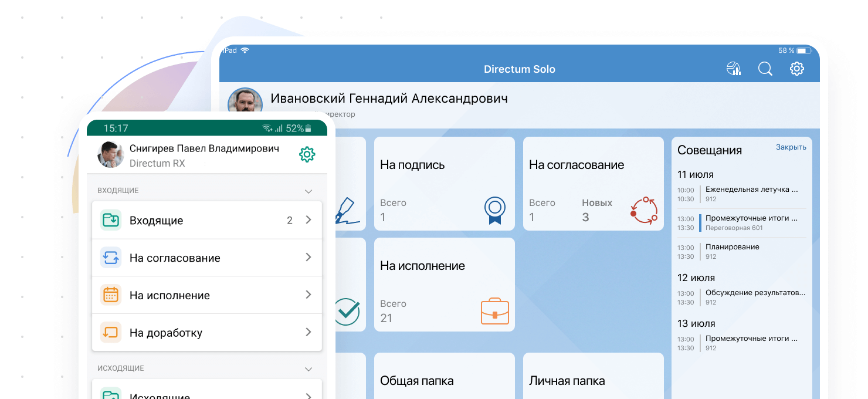The width and height of the screenshot is (868, 399).
Task: Open the Общая папка card
Action: pyautogui.click(x=445, y=376)
